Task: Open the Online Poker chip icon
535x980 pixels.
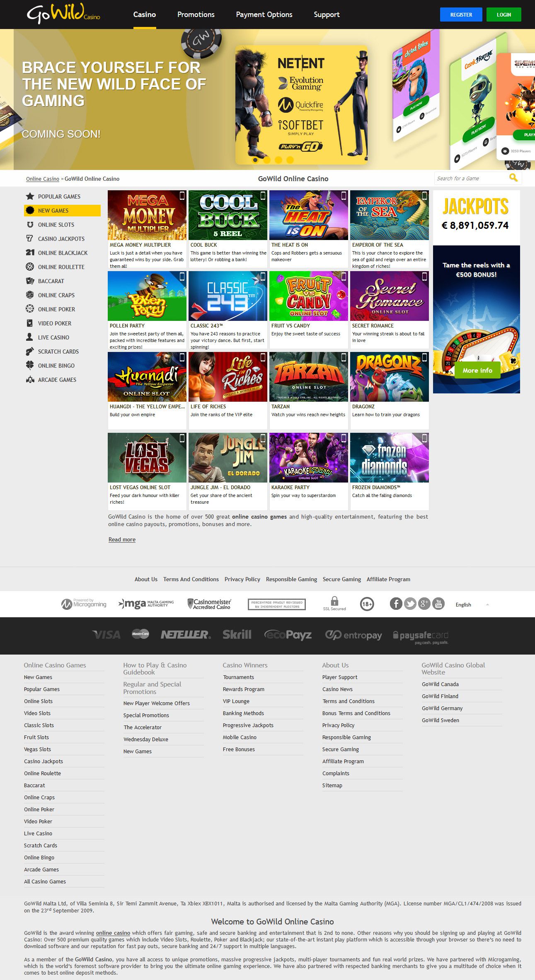Action: (x=30, y=309)
